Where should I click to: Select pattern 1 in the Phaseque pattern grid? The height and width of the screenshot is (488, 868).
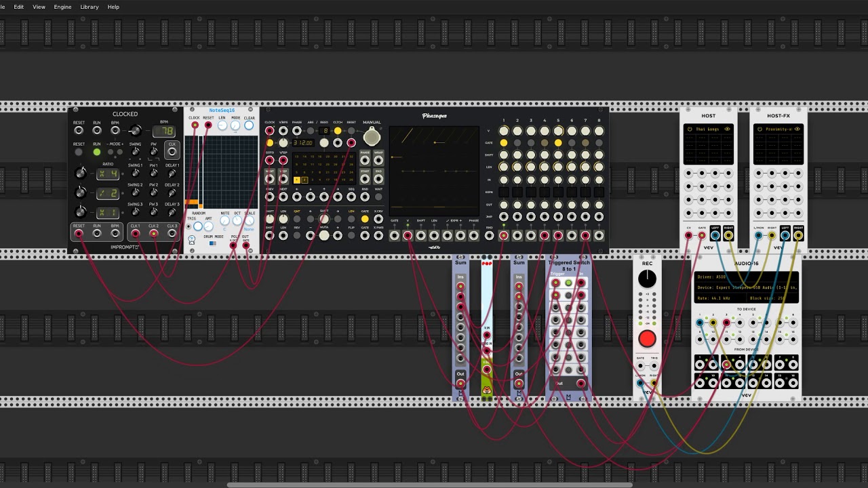[296, 180]
